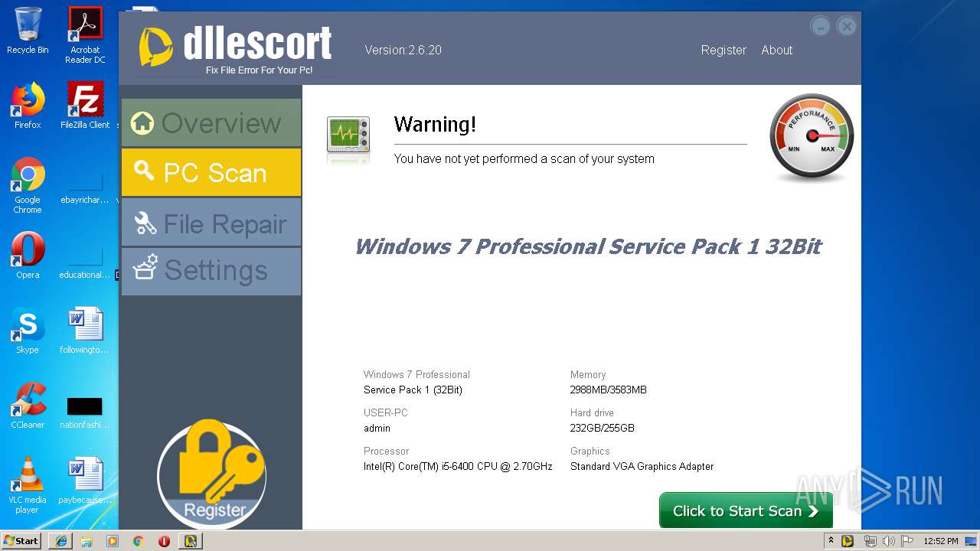Open Acrobat Reader DC shortcut
Viewport: 980px width, 551px height.
pos(85,35)
